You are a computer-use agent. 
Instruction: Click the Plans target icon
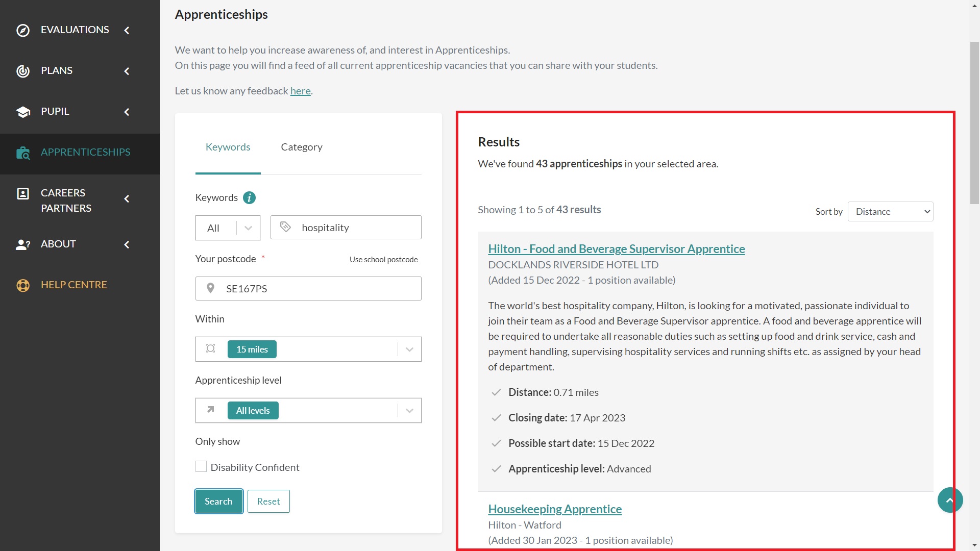coord(23,71)
